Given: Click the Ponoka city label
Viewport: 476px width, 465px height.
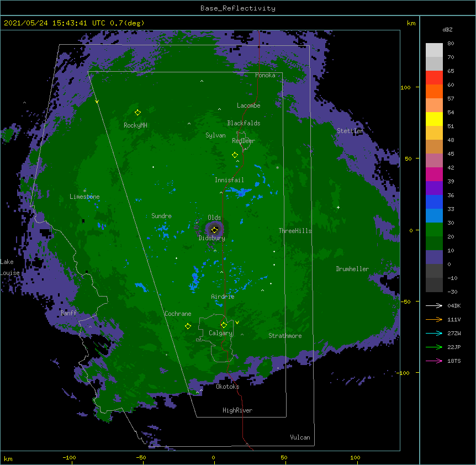Looking at the screenshot, I should (265, 75).
